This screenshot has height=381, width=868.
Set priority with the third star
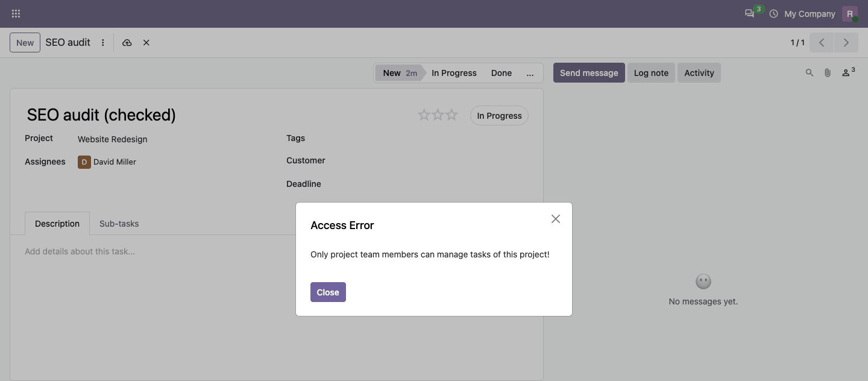tap(452, 115)
